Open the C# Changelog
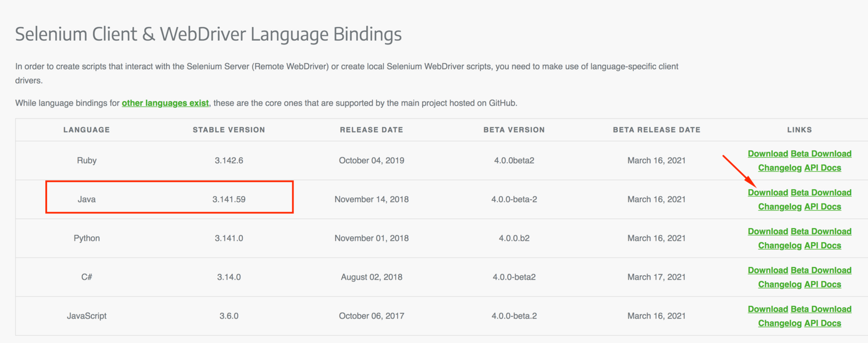This screenshot has width=868, height=343. [779, 284]
